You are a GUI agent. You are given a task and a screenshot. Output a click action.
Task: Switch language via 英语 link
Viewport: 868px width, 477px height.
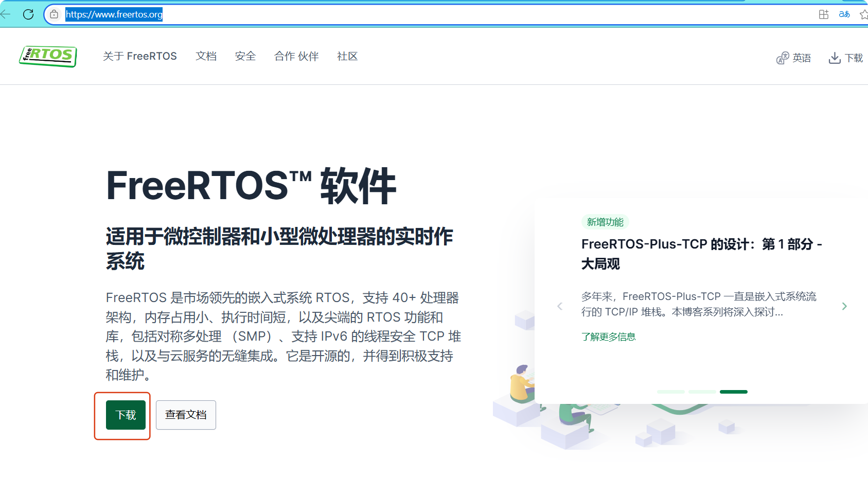[802, 58]
